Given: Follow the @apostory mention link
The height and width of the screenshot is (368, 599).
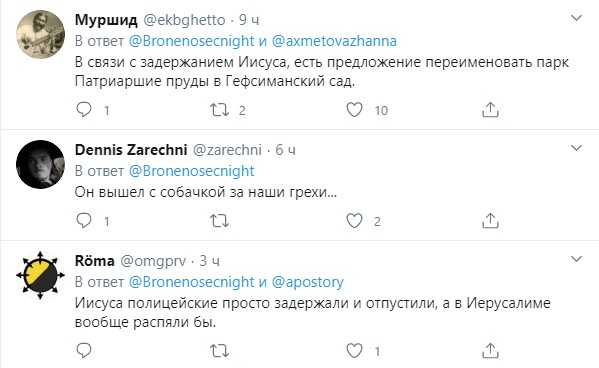Looking at the screenshot, I should coord(308,282).
